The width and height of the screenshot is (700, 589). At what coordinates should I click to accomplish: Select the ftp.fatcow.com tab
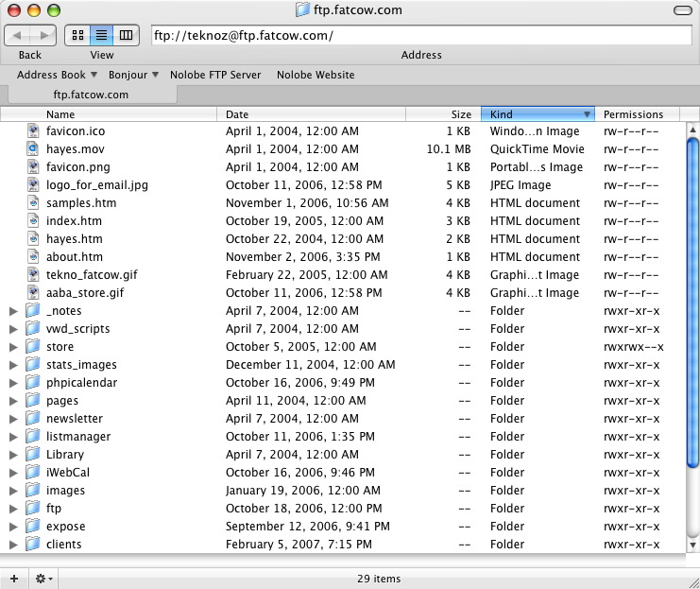(91, 95)
